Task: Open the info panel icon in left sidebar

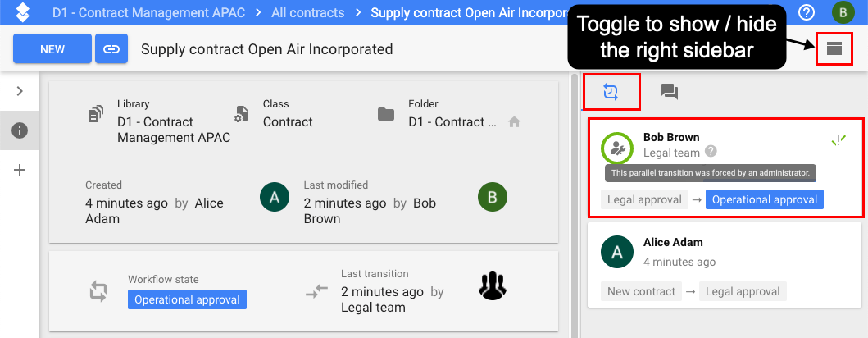Action: (x=20, y=130)
